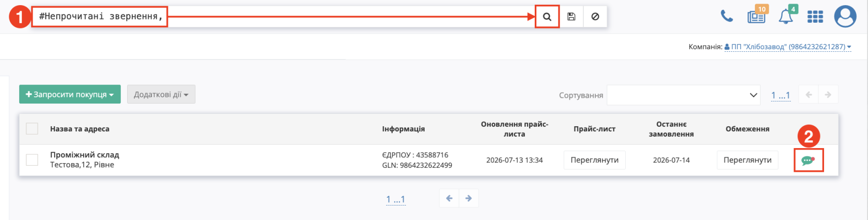Click the magnifier search icon
Viewport: 868px width, 220px height.
point(547,17)
